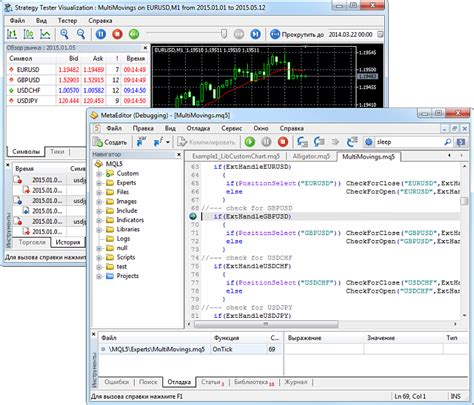Select bar chart icon in tester toolbar

click(x=12, y=34)
